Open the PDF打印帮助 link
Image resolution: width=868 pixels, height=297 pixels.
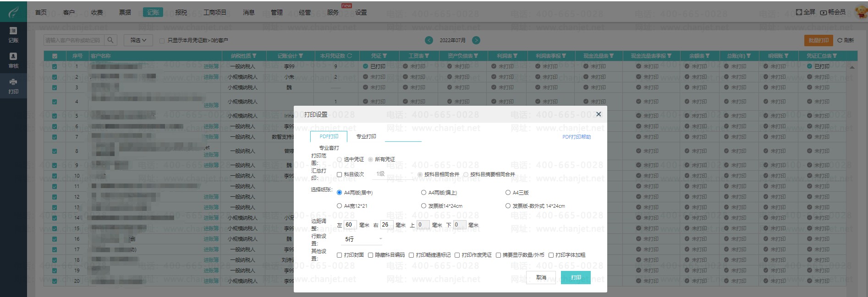(x=576, y=137)
